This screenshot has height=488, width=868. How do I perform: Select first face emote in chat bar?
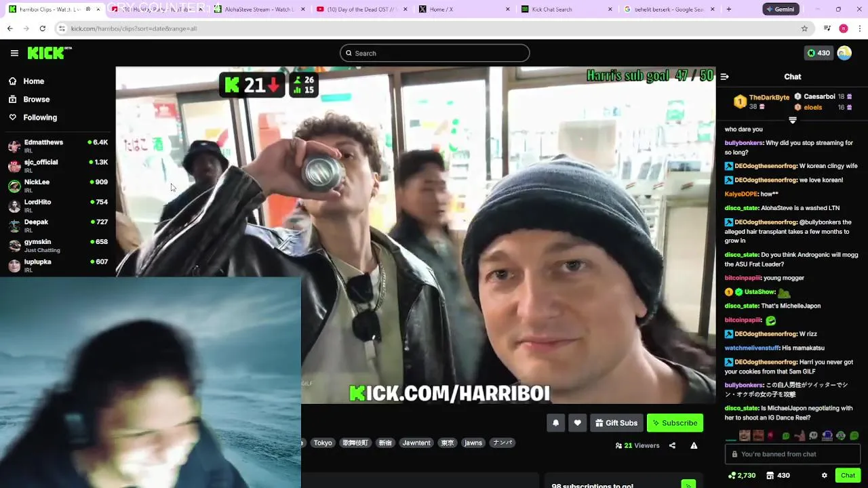point(745,436)
